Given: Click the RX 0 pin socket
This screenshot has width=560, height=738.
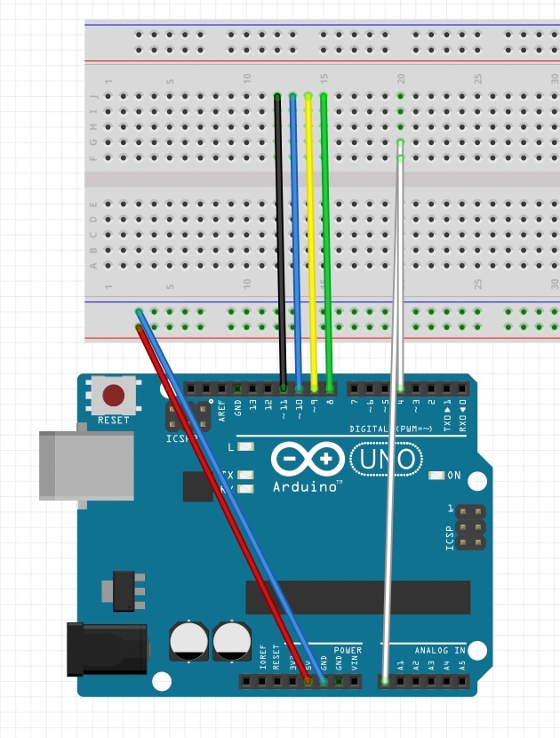Looking at the screenshot, I should (462, 389).
